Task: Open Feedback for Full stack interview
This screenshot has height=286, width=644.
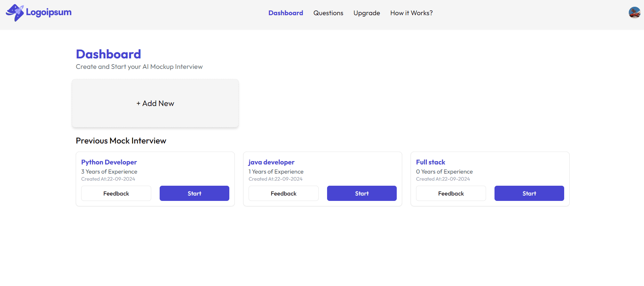Action: click(451, 193)
